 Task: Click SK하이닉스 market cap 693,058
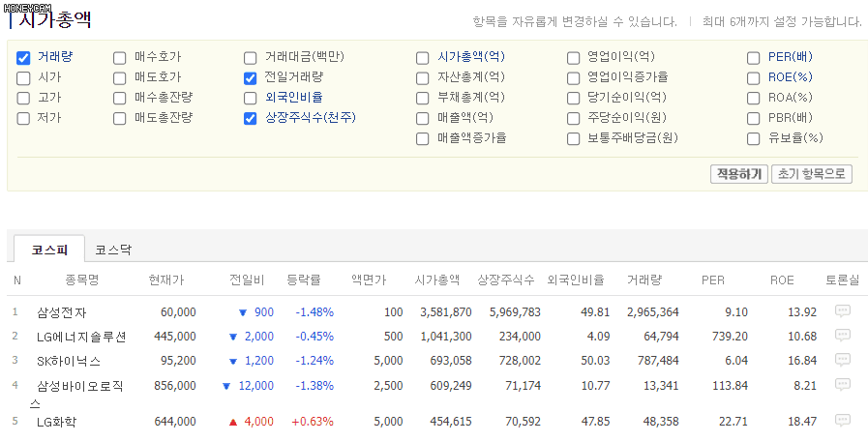pos(451,361)
